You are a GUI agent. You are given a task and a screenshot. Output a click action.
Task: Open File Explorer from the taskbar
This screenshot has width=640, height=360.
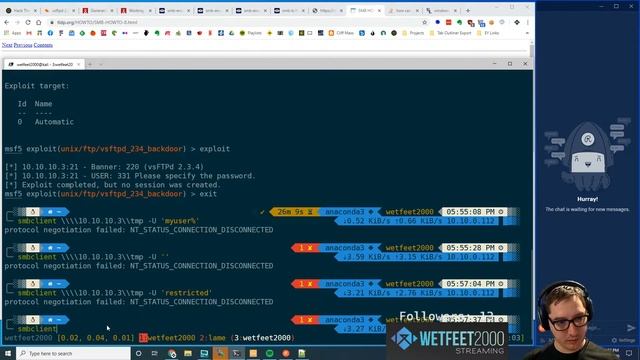188,353
